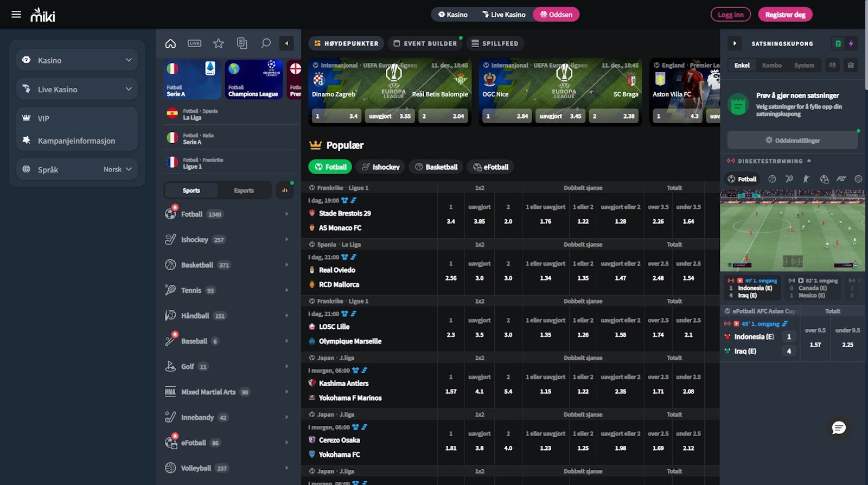Open the Oddsinnstillinger settings button
Image resolution: width=868 pixels, height=485 pixels.
click(x=792, y=140)
